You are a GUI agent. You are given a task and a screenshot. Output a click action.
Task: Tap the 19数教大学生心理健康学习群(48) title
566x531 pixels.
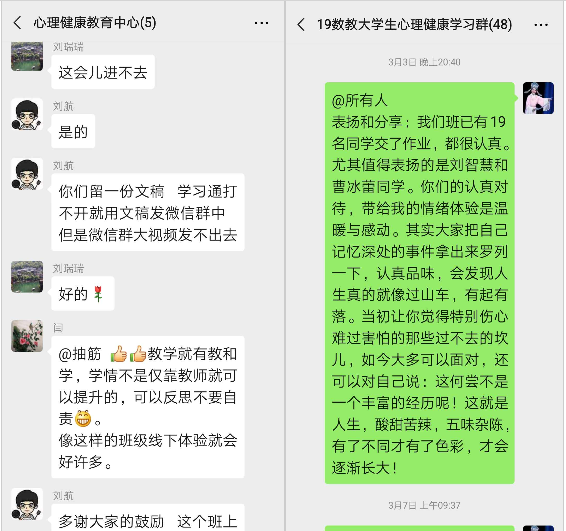coord(414,25)
